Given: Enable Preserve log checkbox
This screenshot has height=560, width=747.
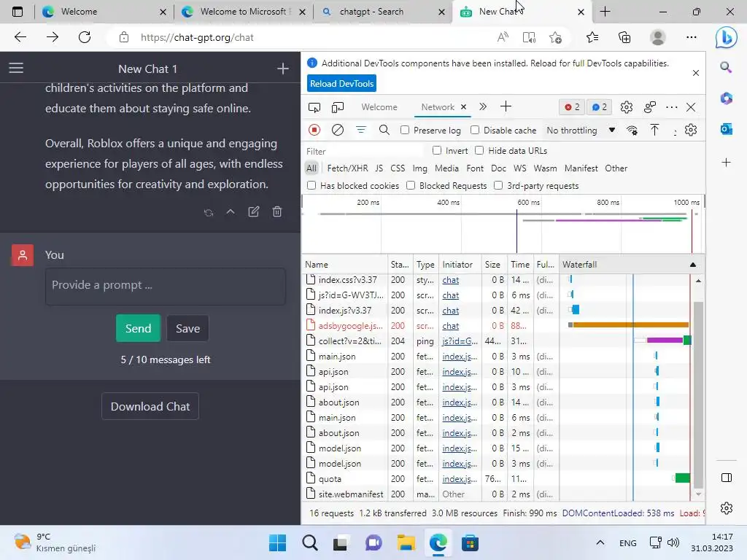Looking at the screenshot, I should point(405,130).
